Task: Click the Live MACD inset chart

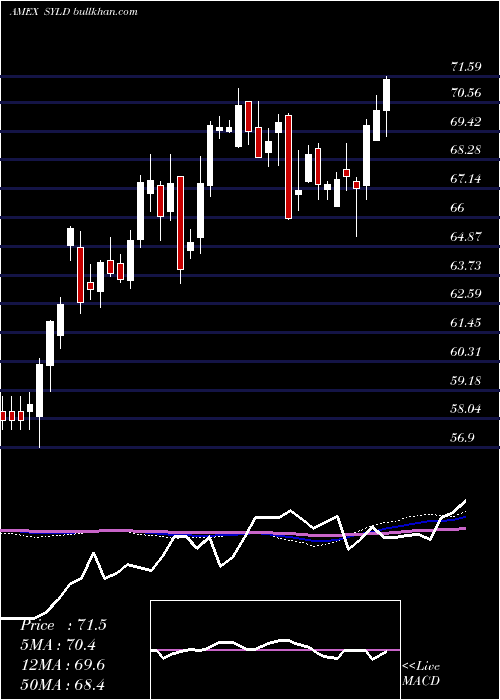Action: tap(275, 650)
